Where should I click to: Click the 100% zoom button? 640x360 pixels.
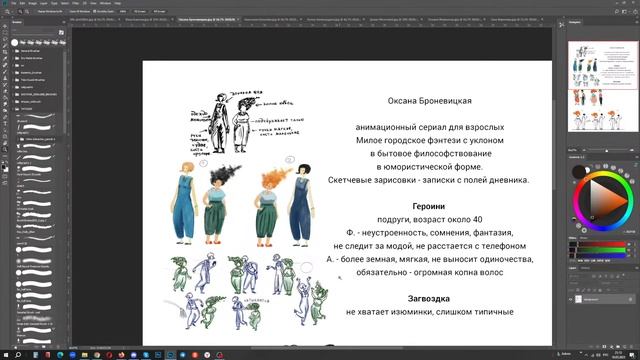pyautogui.click(x=122, y=11)
